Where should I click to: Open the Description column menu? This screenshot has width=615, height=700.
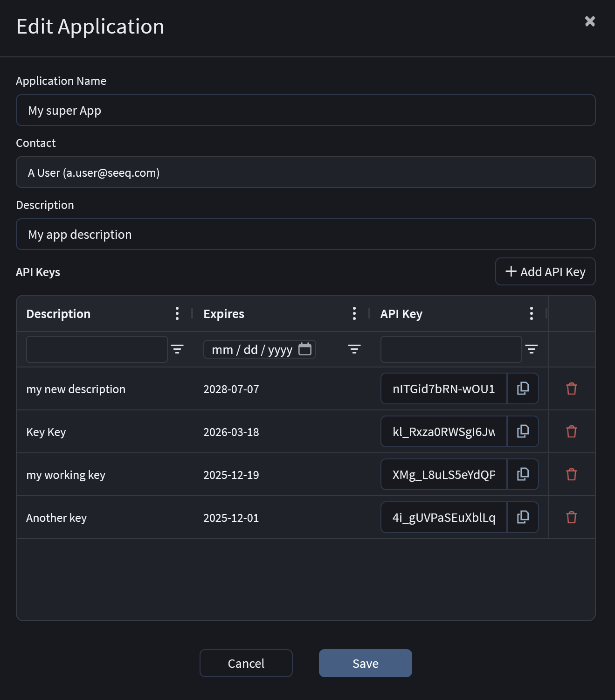point(177,313)
